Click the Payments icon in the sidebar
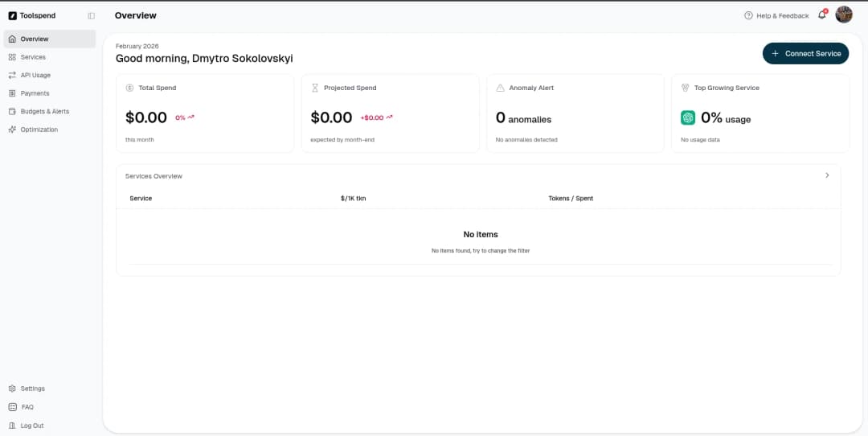The image size is (868, 436). click(x=12, y=93)
